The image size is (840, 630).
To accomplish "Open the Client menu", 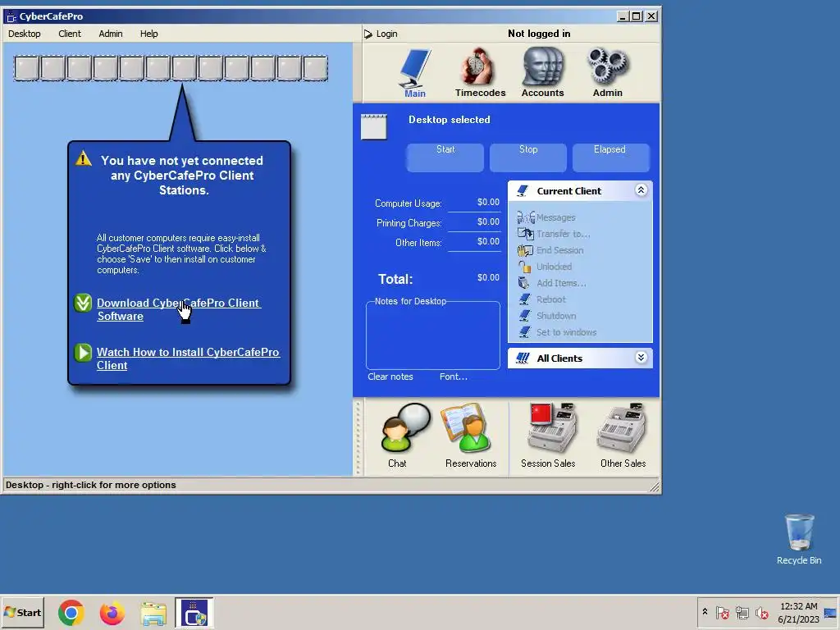I will tap(70, 33).
